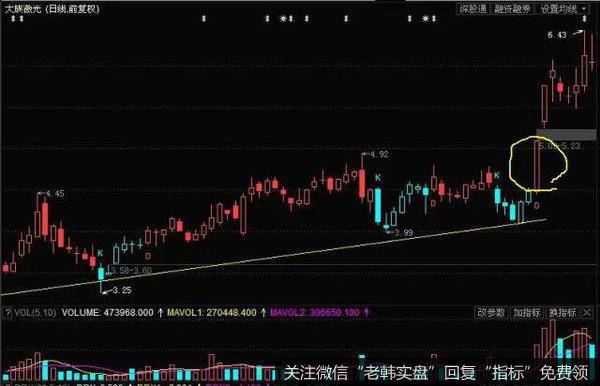This screenshot has height=386, width=600.
Task: Open the 设置均线 moving average settings
Action: point(558,9)
